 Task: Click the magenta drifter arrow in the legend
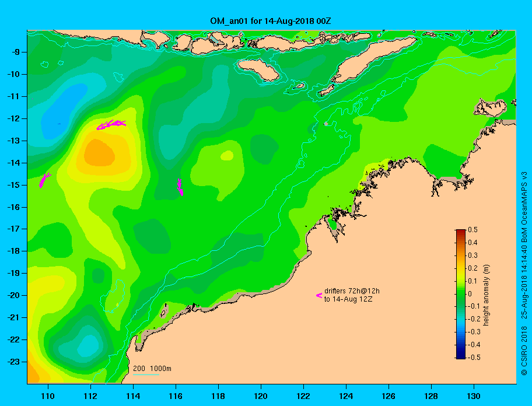(x=319, y=295)
